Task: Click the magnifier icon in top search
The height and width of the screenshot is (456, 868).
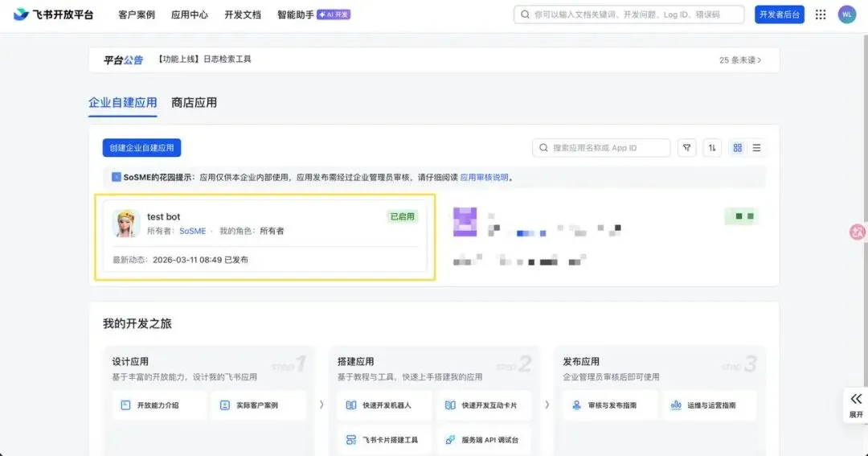Action: point(525,15)
